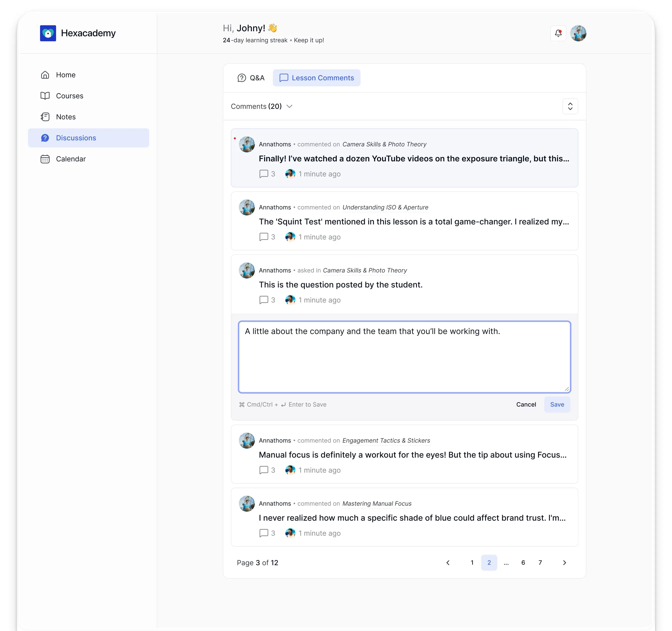Go to page 7

pyautogui.click(x=540, y=562)
